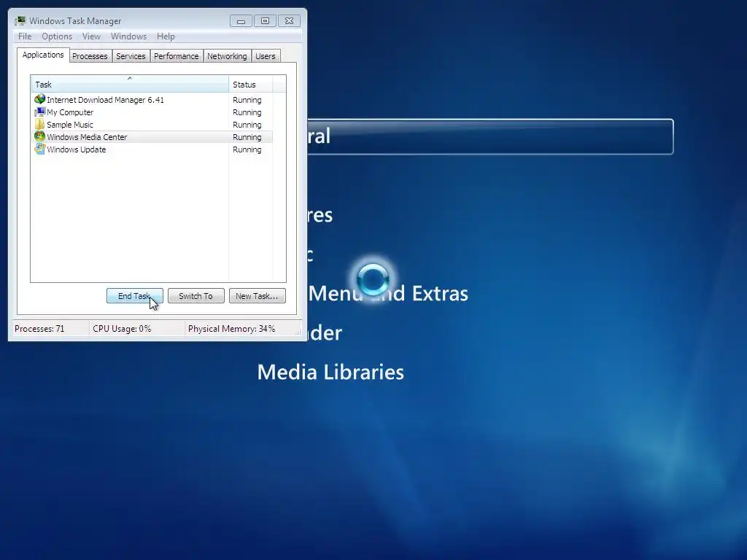
Task: Select the Windows Update task name
Action: [x=76, y=149]
